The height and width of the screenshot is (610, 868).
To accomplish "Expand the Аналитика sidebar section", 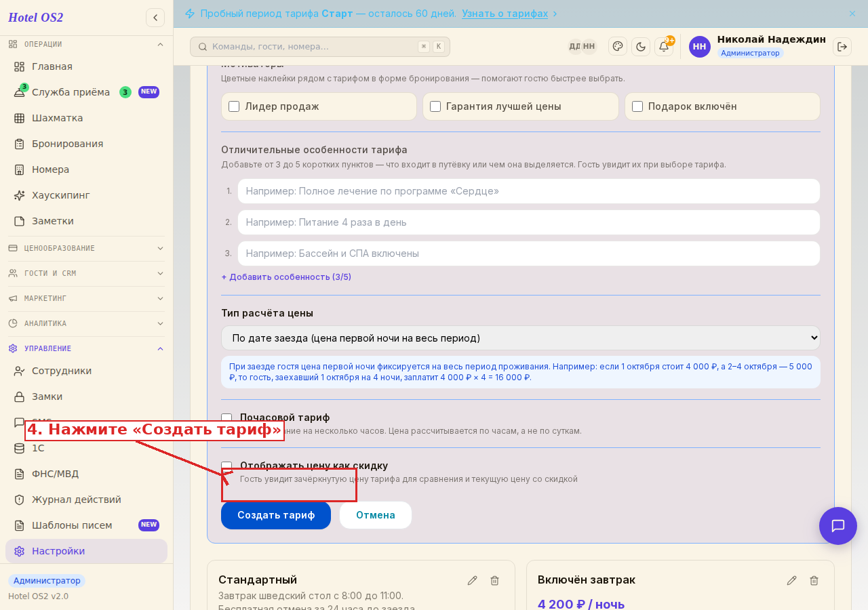I will [86, 323].
